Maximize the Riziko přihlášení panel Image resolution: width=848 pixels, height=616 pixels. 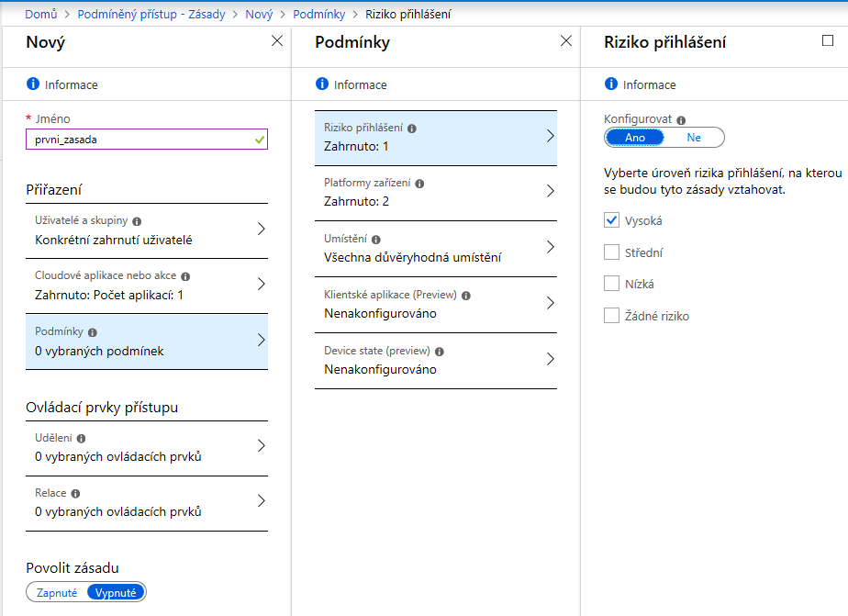pyautogui.click(x=828, y=41)
